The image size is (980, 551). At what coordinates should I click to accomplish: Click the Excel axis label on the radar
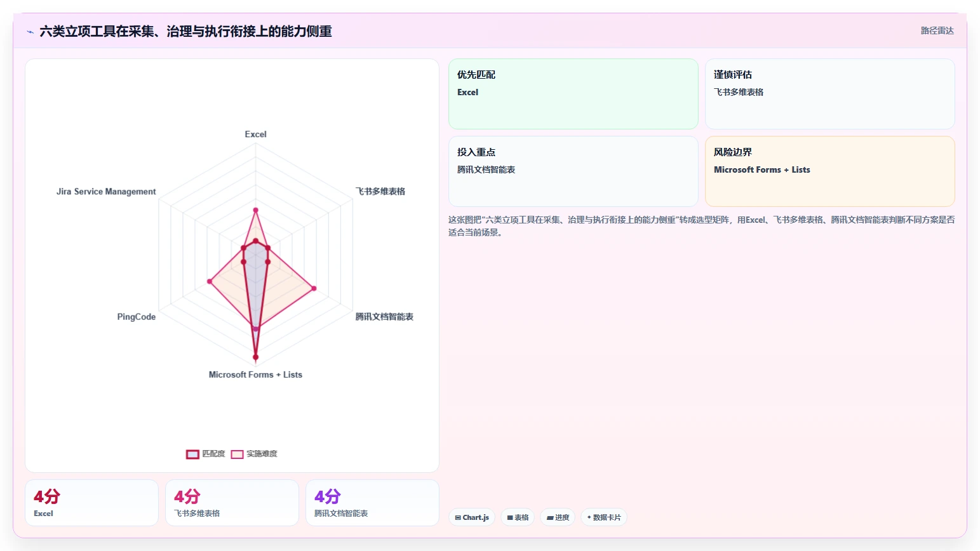pos(255,134)
